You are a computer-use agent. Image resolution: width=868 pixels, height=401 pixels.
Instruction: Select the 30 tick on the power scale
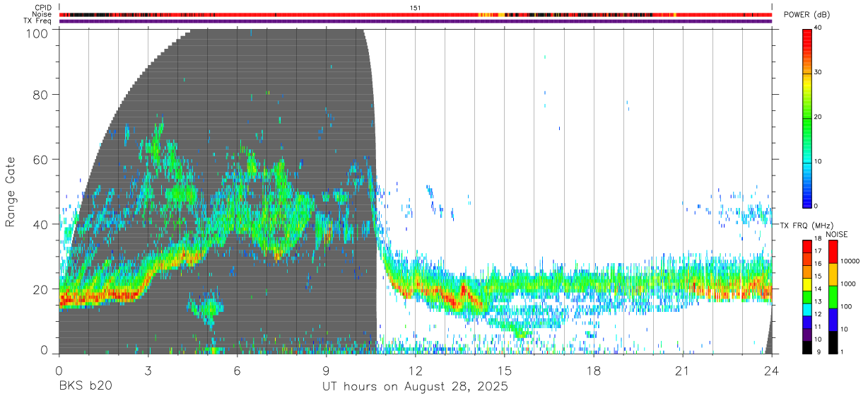coord(819,73)
